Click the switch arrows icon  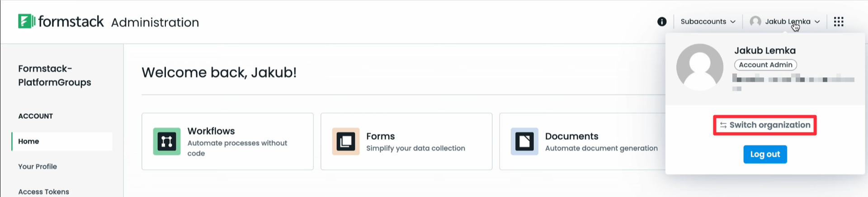pos(723,125)
